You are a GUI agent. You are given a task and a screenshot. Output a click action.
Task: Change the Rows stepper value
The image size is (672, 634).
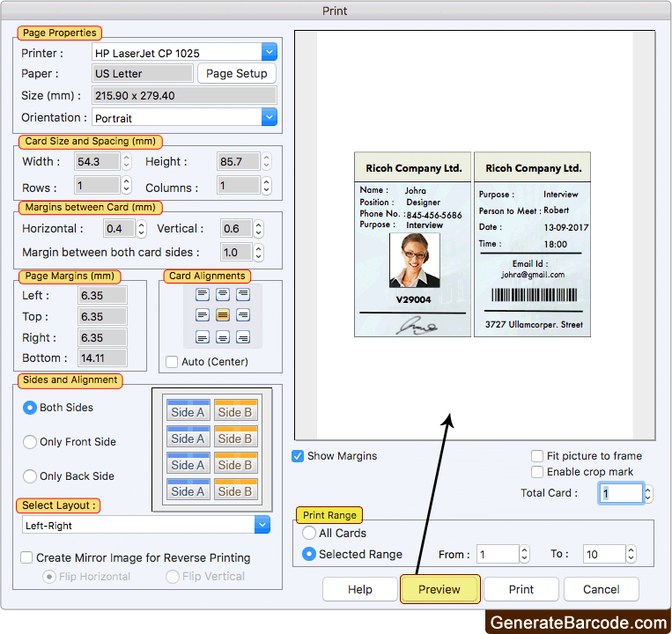126,186
